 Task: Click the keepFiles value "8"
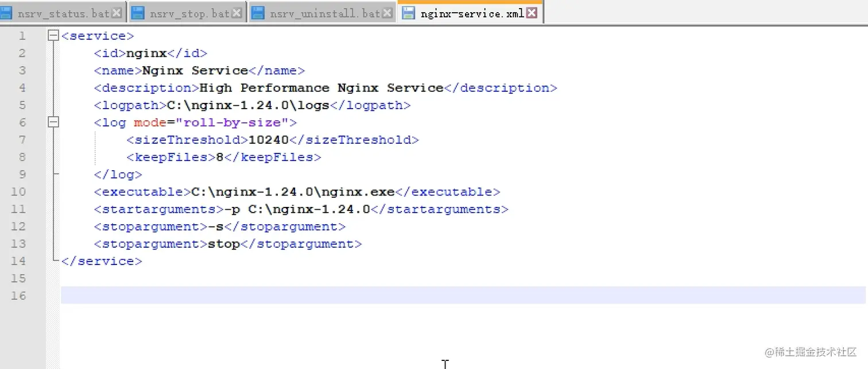click(220, 157)
